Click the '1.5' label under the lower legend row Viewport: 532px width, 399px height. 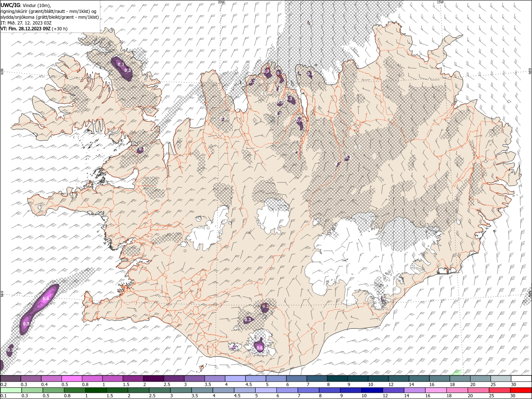tap(110, 396)
